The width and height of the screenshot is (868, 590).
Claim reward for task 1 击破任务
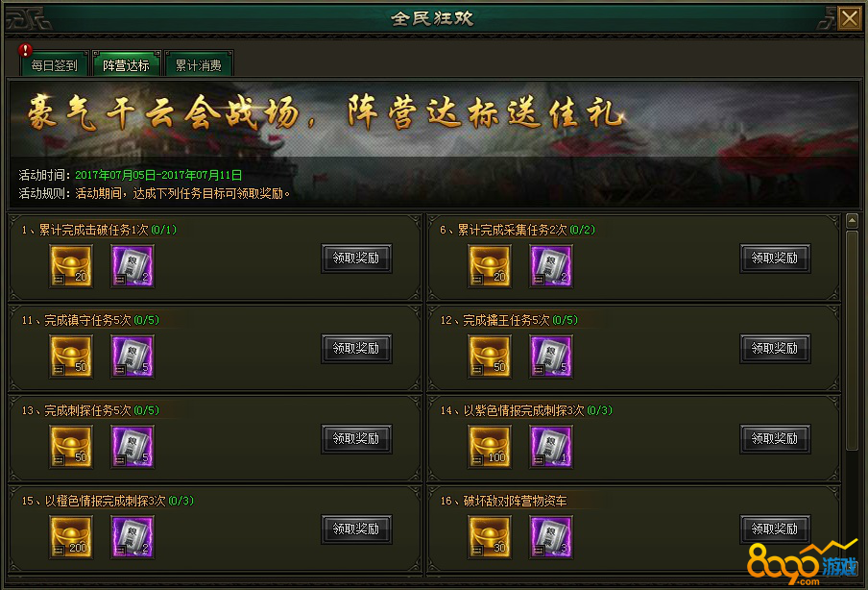coord(356,258)
